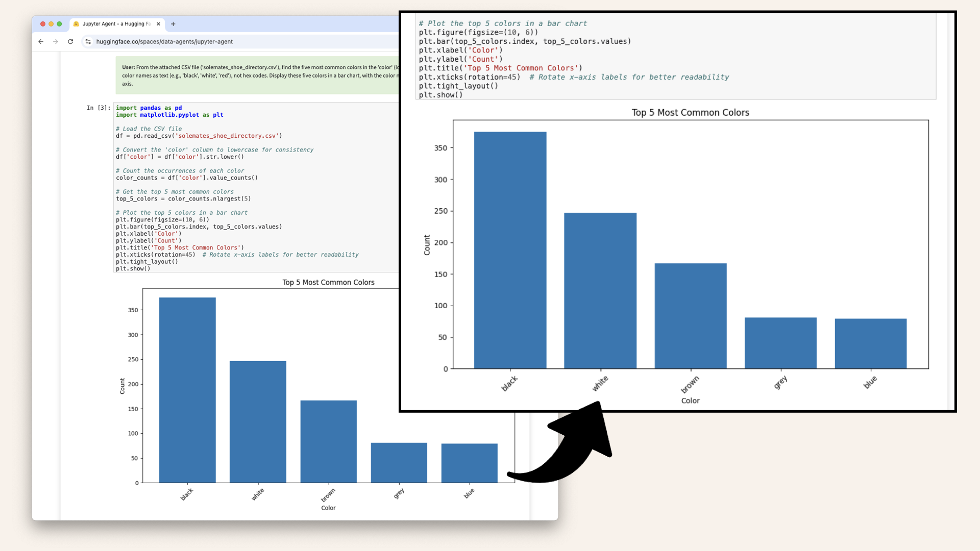Click plt.tight_layout() line in browser notebook
This screenshot has width=980, height=551.
tap(147, 261)
